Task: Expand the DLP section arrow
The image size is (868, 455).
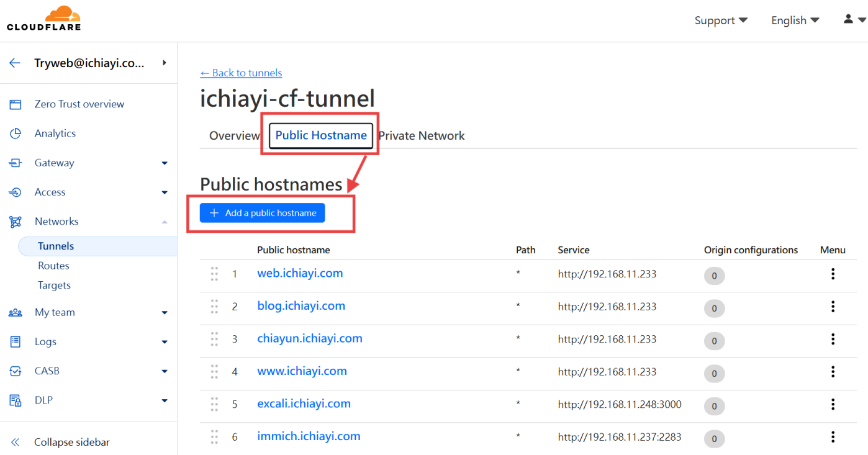Action: pos(165,400)
